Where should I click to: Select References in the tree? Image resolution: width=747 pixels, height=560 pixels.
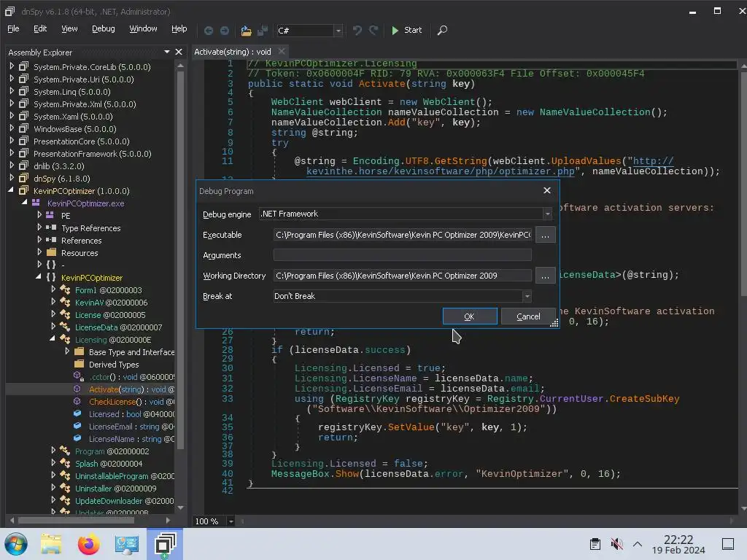click(x=82, y=241)
